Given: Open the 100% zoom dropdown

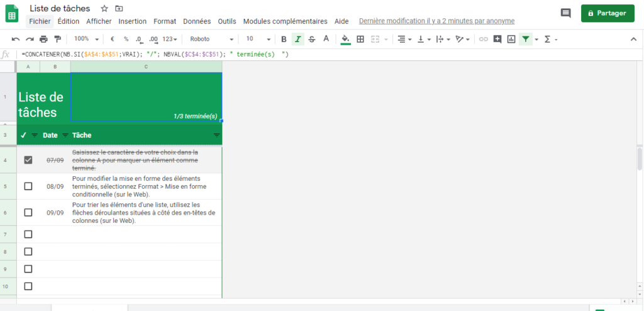Looking at the screenshot, I should 86,39.
